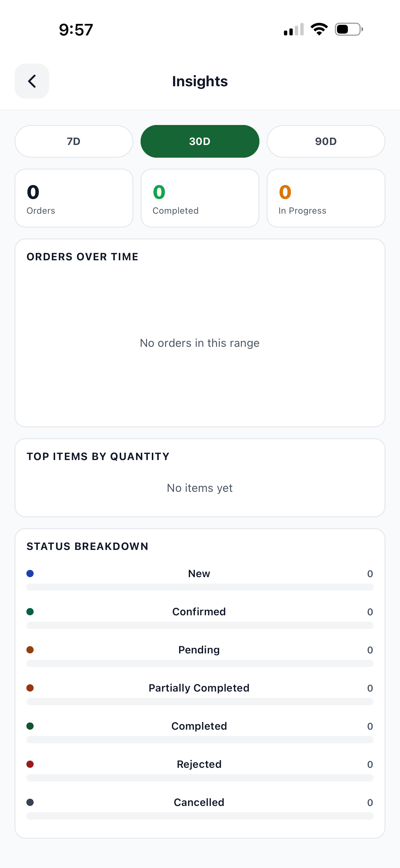Select the 30D range tab
Viewport: 400px width, 868px height.
(x=200, y=141)
